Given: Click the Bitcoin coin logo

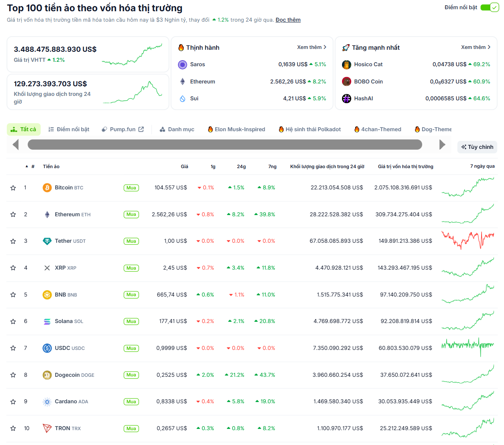Looking at the screenshot, I should click(47, 187).
